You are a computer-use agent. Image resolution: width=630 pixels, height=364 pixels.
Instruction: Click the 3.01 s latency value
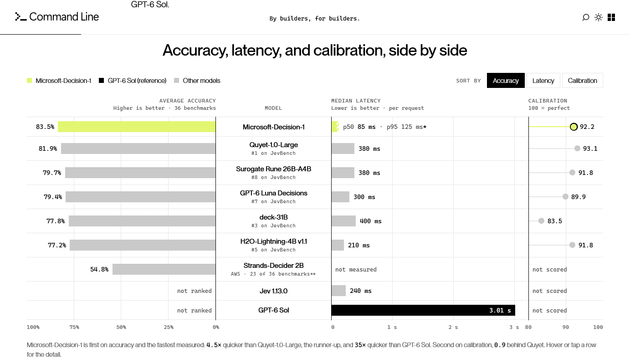(500, 311)
